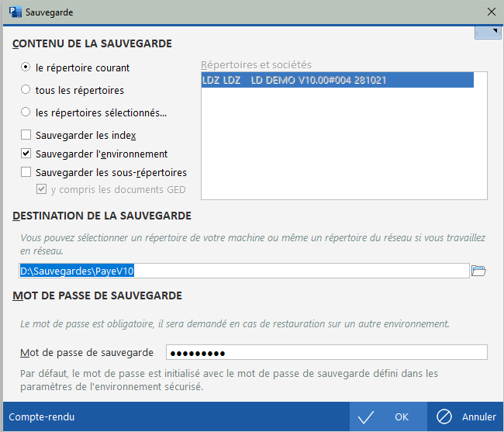Uncheck 'Sauvegarder l'environnement' checkbox
This screenshot has width=504, height=432.
[x=26, y=154]
